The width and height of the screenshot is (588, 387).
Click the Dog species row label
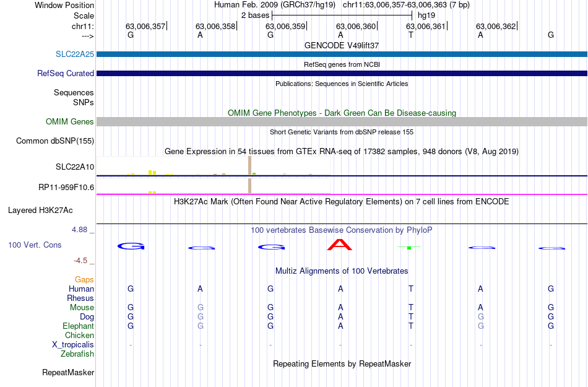click(87, 317)
